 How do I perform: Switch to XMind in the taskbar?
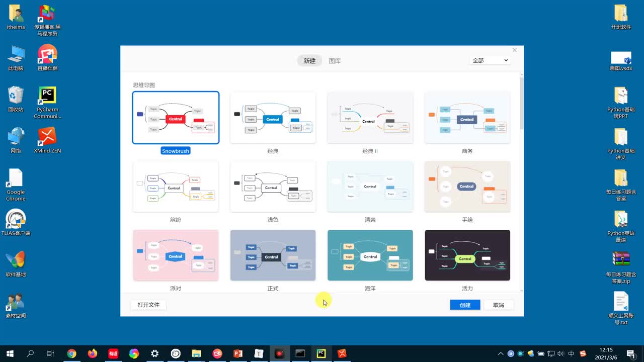(342, 353)
